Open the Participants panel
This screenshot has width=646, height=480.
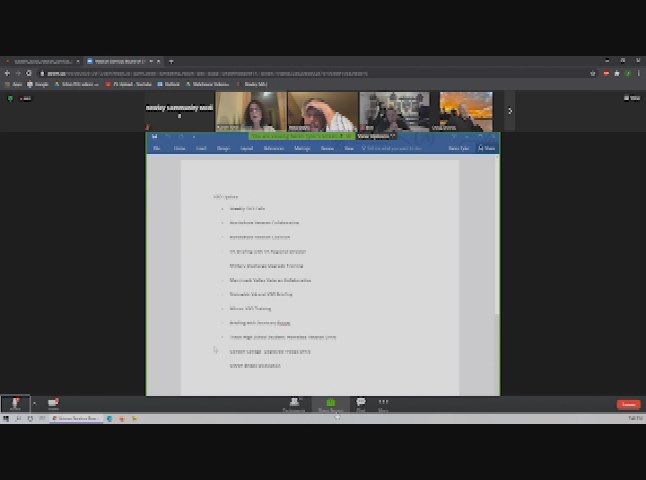pyautogui.click(x=293, y=404)
